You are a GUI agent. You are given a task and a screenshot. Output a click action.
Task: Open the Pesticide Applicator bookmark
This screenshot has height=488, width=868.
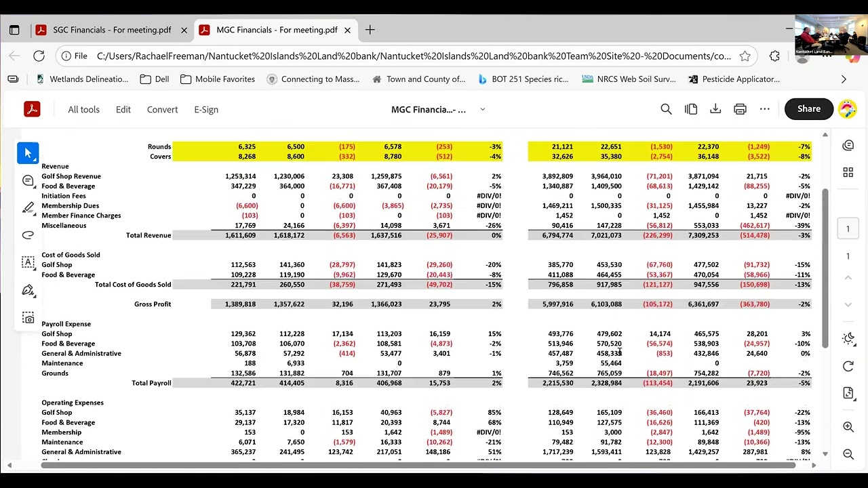pyautogui.click(x=733, y=79)
